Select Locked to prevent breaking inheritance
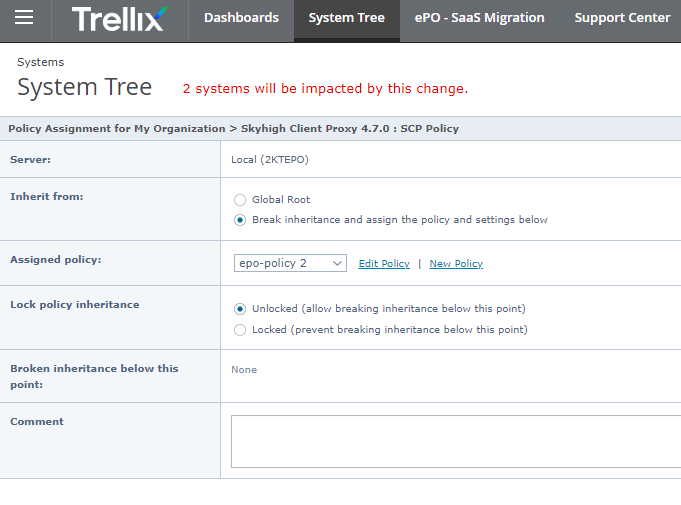The image size is (681, 505). [240, 330]
